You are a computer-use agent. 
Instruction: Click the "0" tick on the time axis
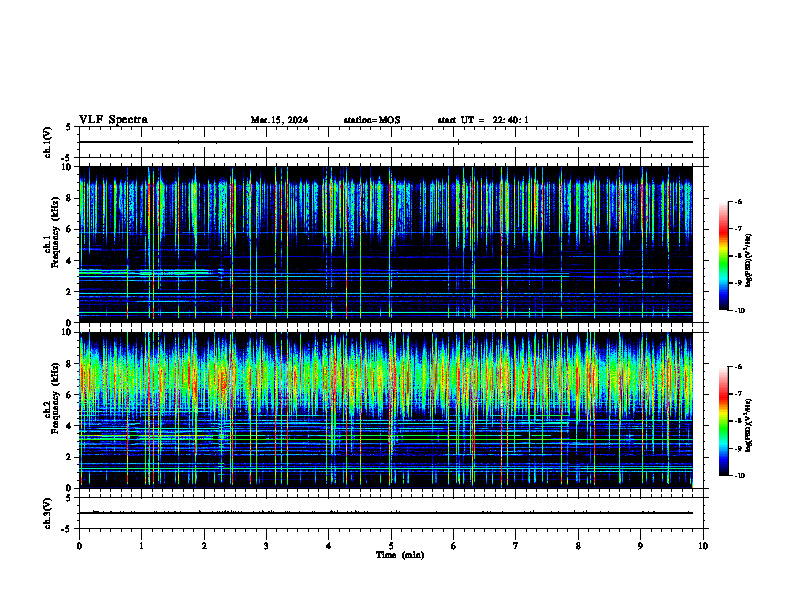79,546
